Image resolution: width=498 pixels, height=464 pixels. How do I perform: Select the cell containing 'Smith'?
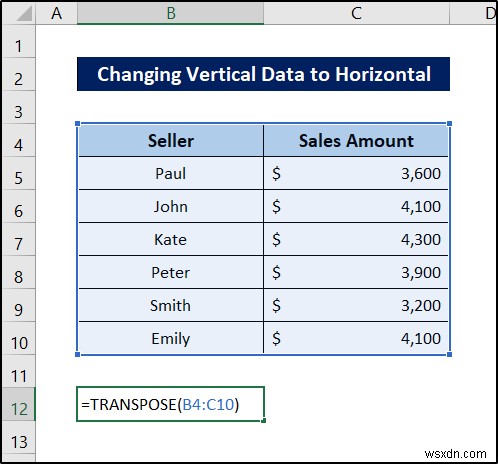tap(171, 305)
